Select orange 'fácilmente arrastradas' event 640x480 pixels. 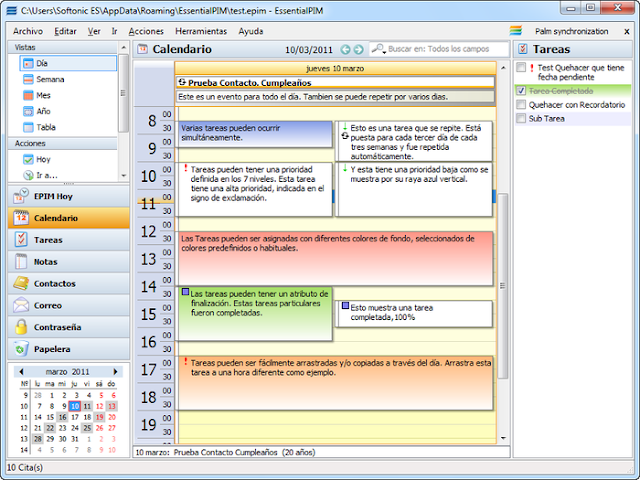[x=334, y=383]
